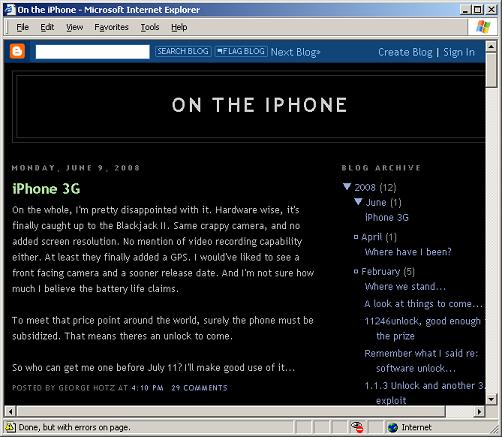
Task: Click the scroll down arrow on vertical scrollbar
Action: (x=491, y=399)
